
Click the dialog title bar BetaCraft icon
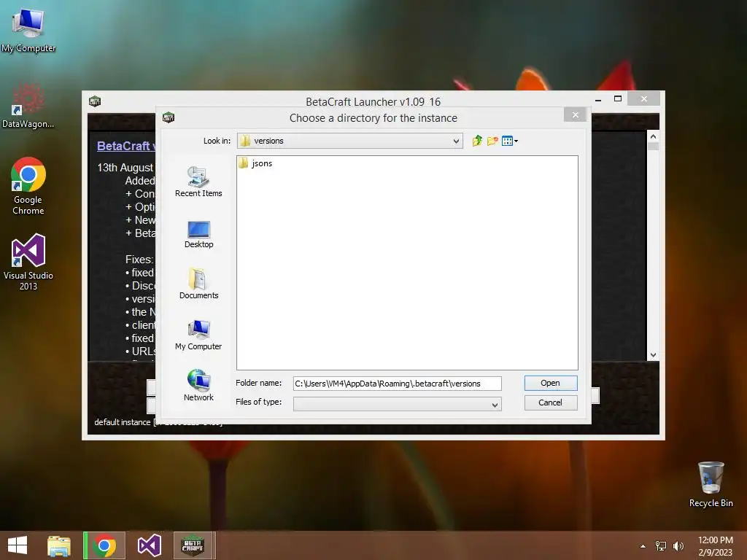coord(169,117)
